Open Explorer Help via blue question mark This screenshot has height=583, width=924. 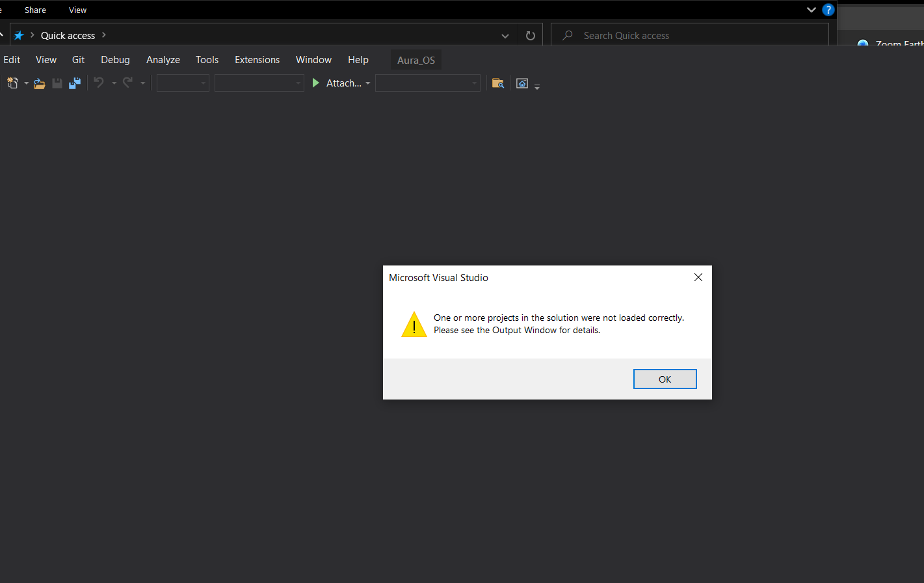827,10
